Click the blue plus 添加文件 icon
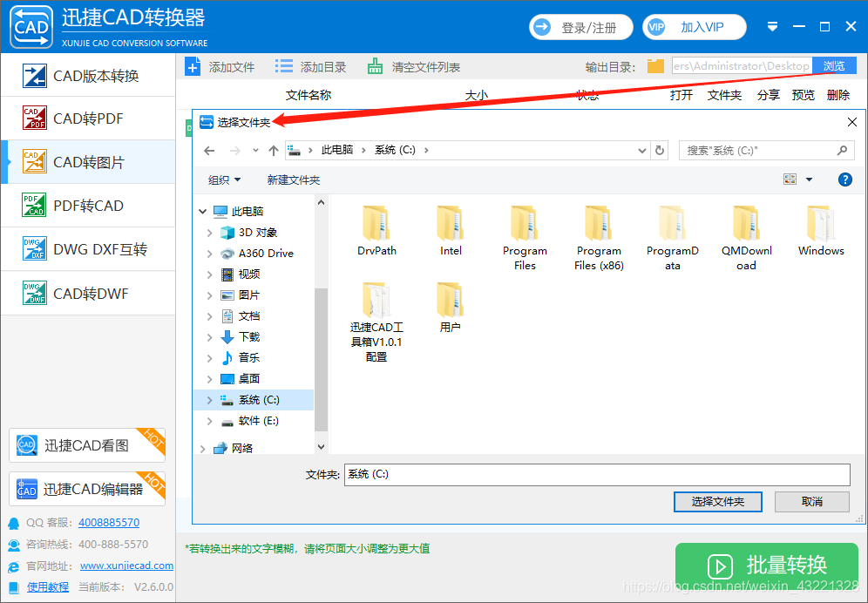Image resolution: width=868 pixels, height=603 pixels. [x=192, y=67]
